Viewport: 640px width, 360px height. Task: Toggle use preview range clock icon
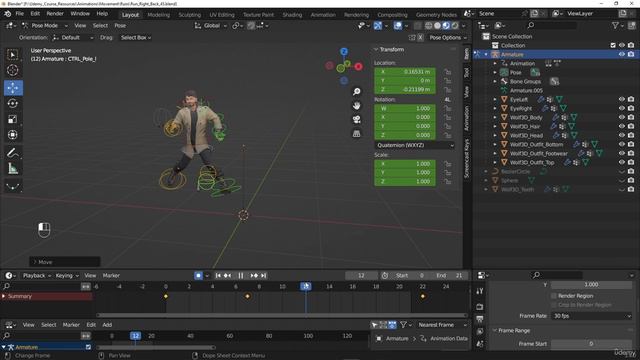(x=384, y=276)
